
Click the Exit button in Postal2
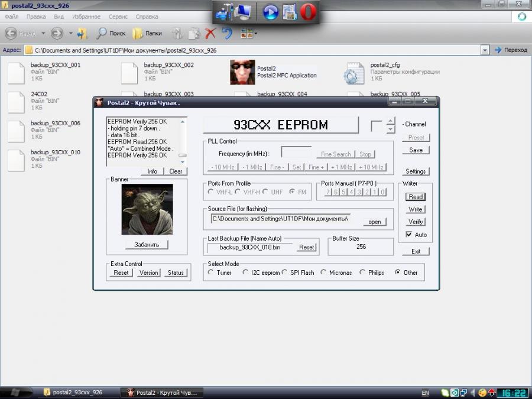416,251
